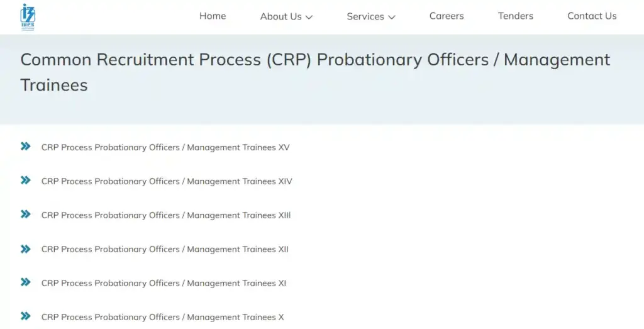Click the IBPS logo icon
The image size is (644, 329).
pyautogui.click(x=28, y=16)
